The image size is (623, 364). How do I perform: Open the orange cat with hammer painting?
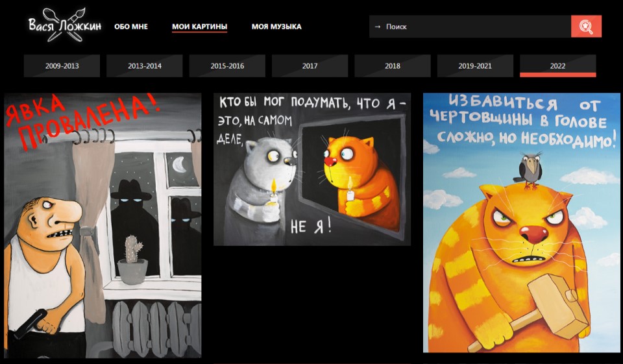(x=521, y=223)
